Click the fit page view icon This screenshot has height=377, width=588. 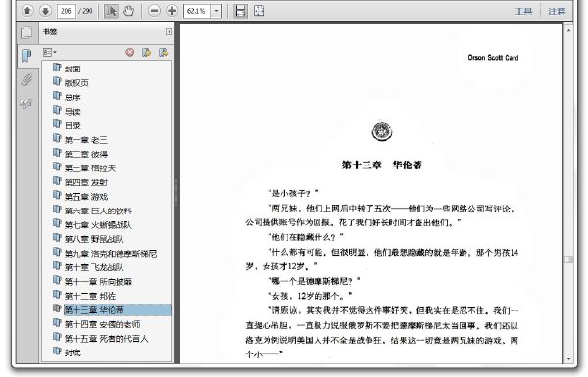259,11
